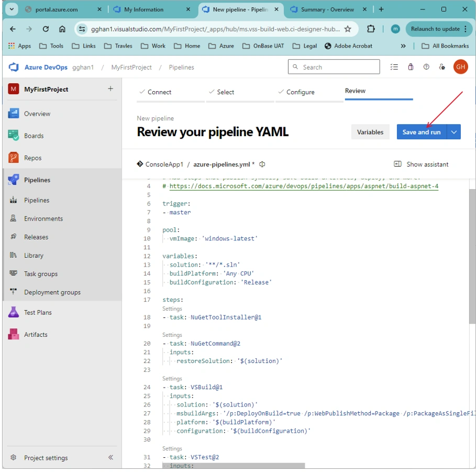Collapse the sidebar with double chevron
This screenshot has height=472, width=476.
[111, 457]
